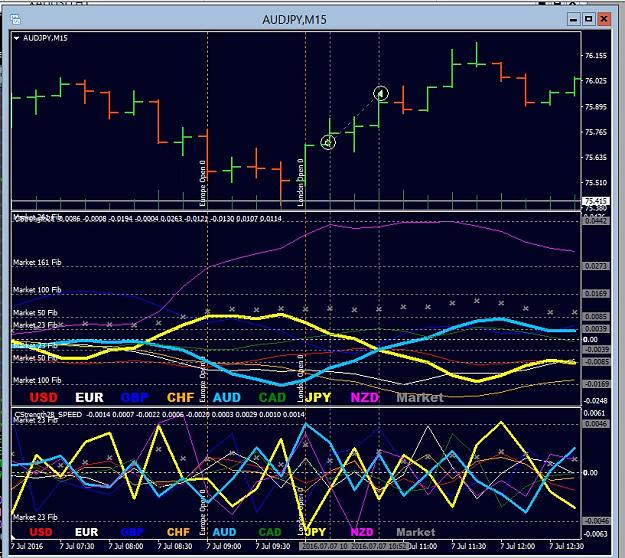Click the chart window icon in title bar
The image size is (625, 558).
pyautogui.click(x=16, y=19)
